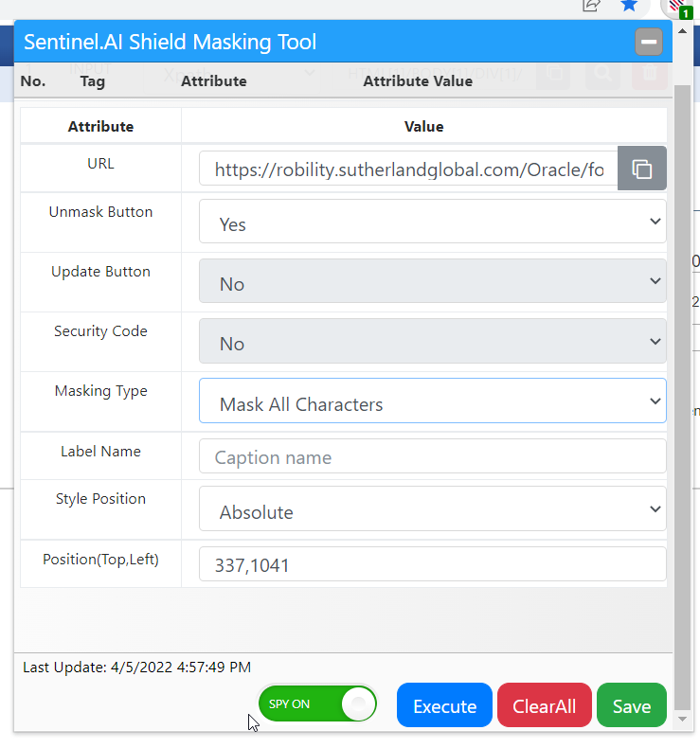Focus the Label Name caption field
This screenshot has width=700, height=748.
point(432,456)
